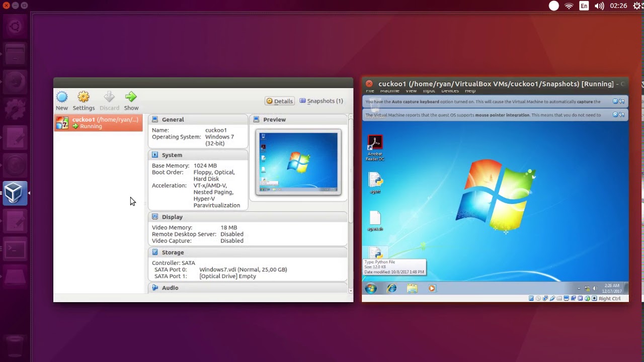644x362 pixels.
Task: Close the cuckoo1 running VM window
Action: pos(369,84)
